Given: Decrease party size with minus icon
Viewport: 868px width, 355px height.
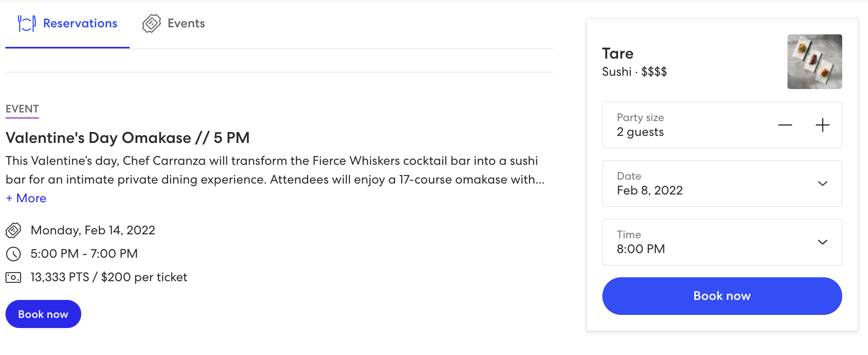Looking at the screenshot, I should click(x=785, y=125).
